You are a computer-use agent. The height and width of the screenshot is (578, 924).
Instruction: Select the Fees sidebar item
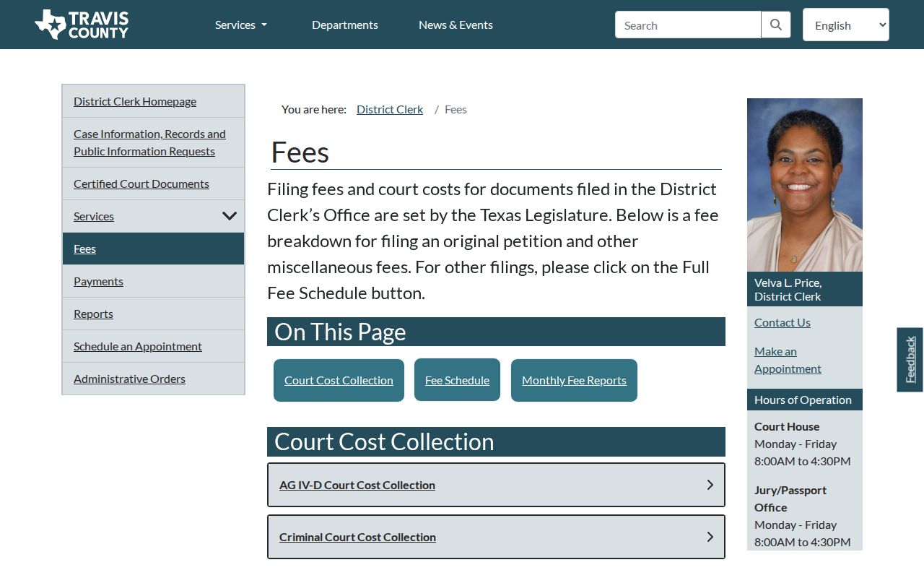pyautogui.click(x=153, y=249)
